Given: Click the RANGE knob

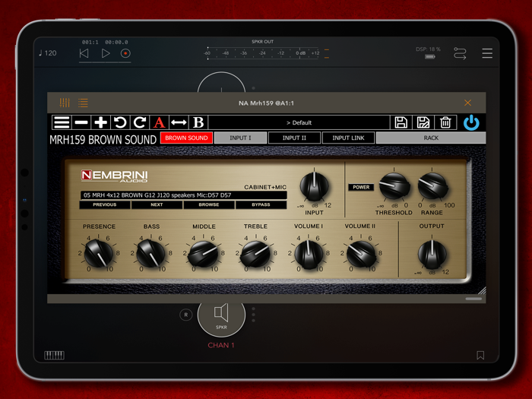Looking at the screenshot, I should point(432,186).
